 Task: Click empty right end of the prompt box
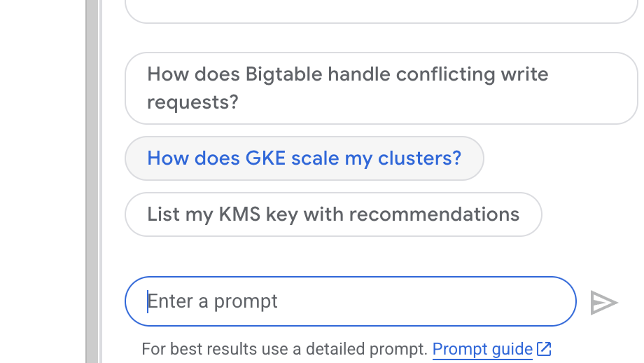[546, 301]
